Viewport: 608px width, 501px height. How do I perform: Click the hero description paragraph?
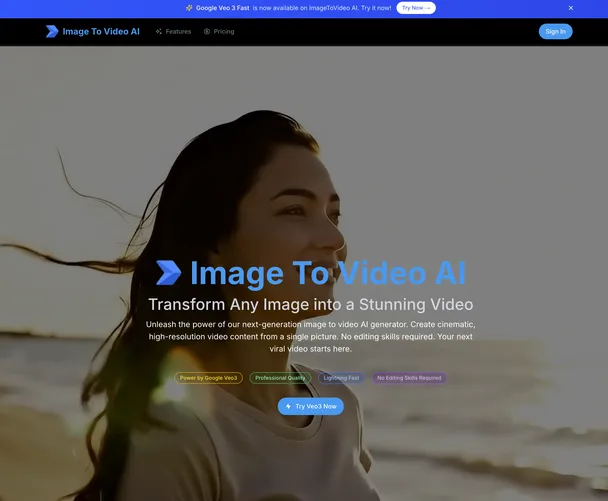(311, 337)
